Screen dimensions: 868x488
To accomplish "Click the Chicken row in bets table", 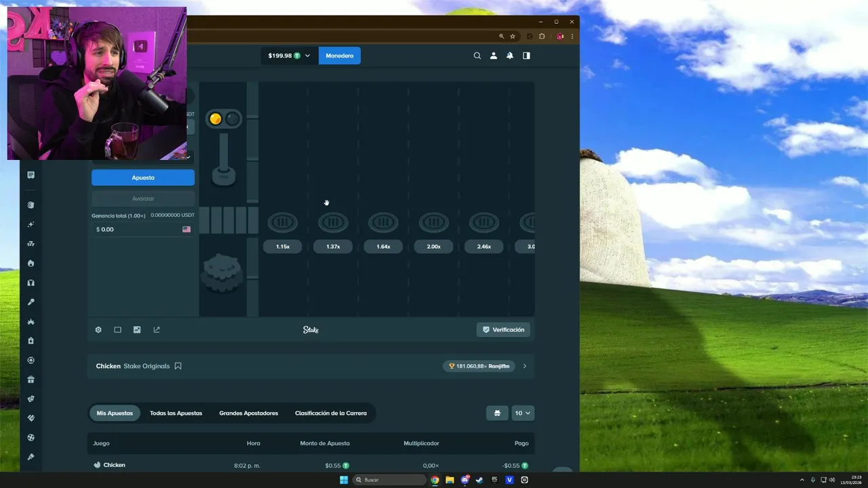I will point(311,466).
